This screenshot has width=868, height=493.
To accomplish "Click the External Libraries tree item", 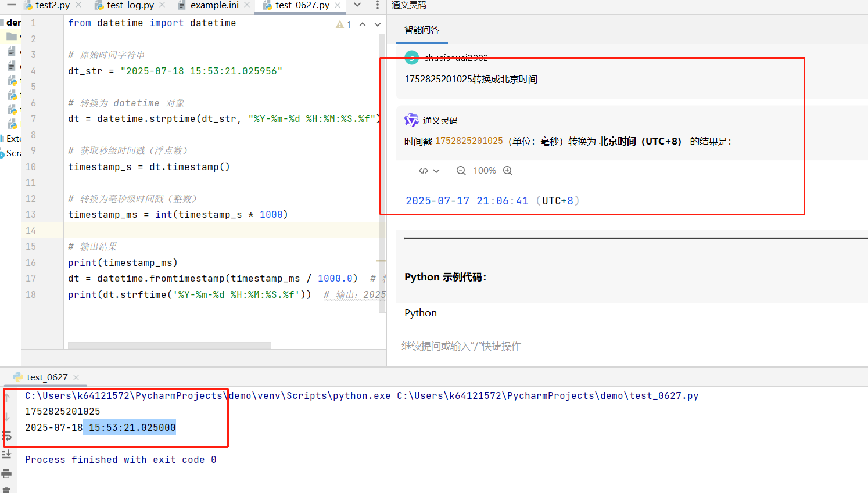I will tap(11, 139).
